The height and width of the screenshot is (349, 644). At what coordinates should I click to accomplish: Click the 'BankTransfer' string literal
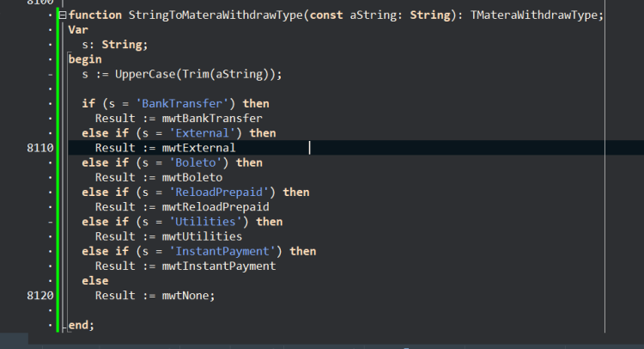[182, 104]
